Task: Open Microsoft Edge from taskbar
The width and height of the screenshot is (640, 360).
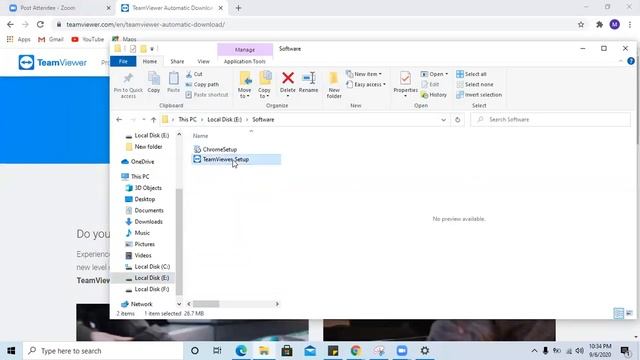Action: pyautogui.click(x=241, y=351)
